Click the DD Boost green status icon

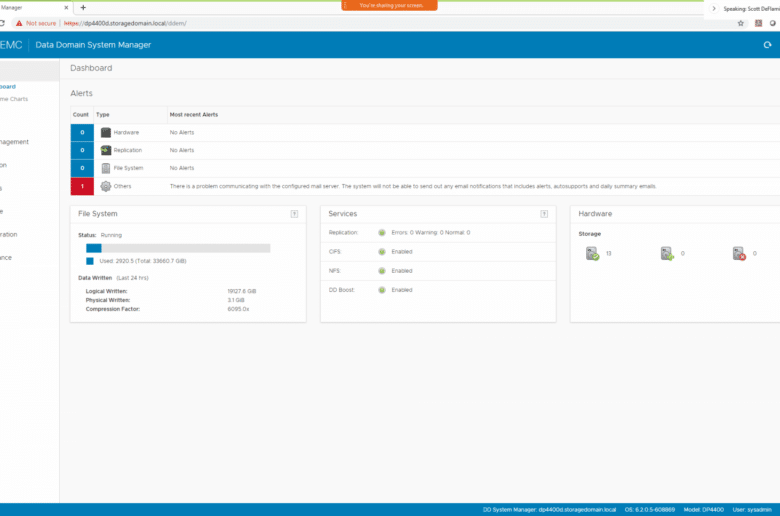click(382, 290)
